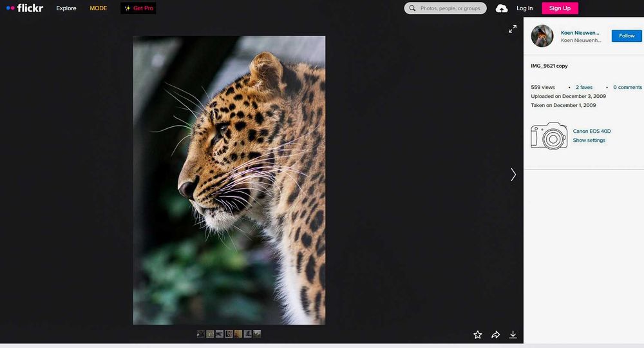Expand photo to fullscreen view
Viewport: 644px width, 348px height.
click(513, 29)
